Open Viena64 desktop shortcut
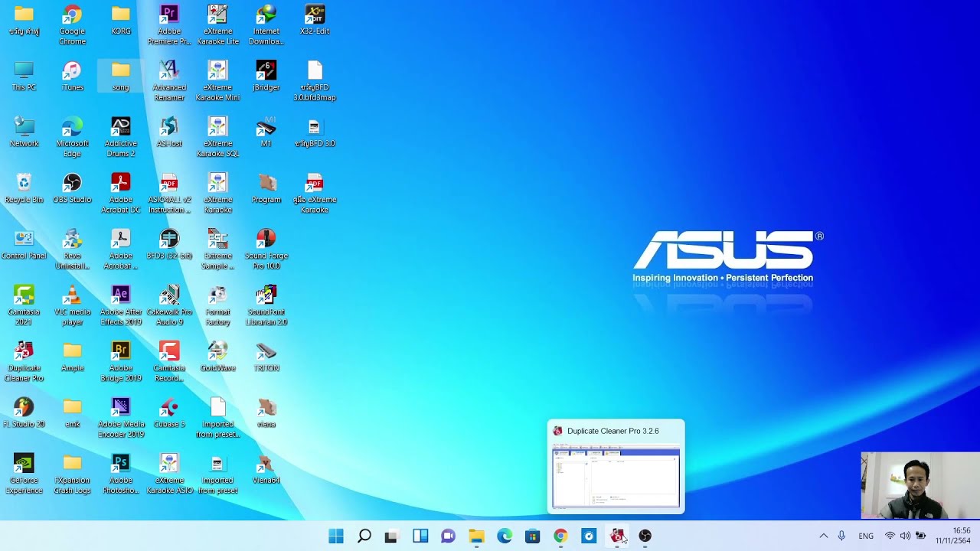980x551 pixels. pyautogui.click(x=266, y=468)
